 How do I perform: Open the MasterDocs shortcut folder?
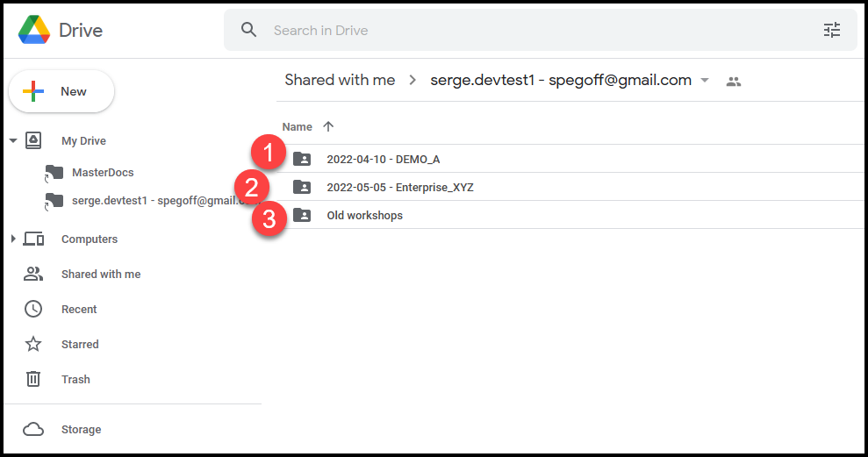point(103,172)
